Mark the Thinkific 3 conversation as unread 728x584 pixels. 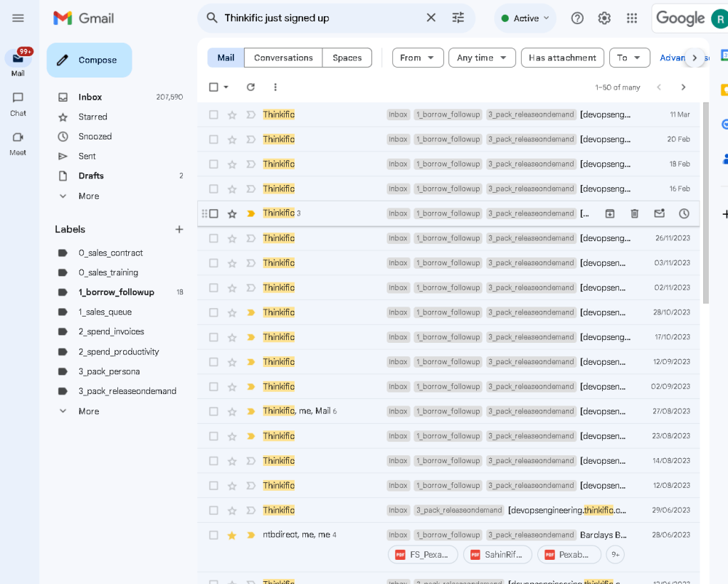(x=659, y=213)
